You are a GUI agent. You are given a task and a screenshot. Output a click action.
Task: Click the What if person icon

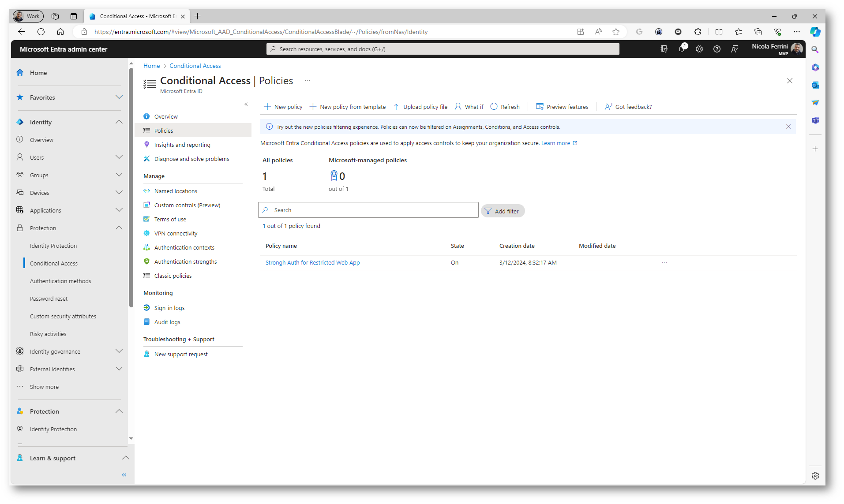(x=458, y=107)
